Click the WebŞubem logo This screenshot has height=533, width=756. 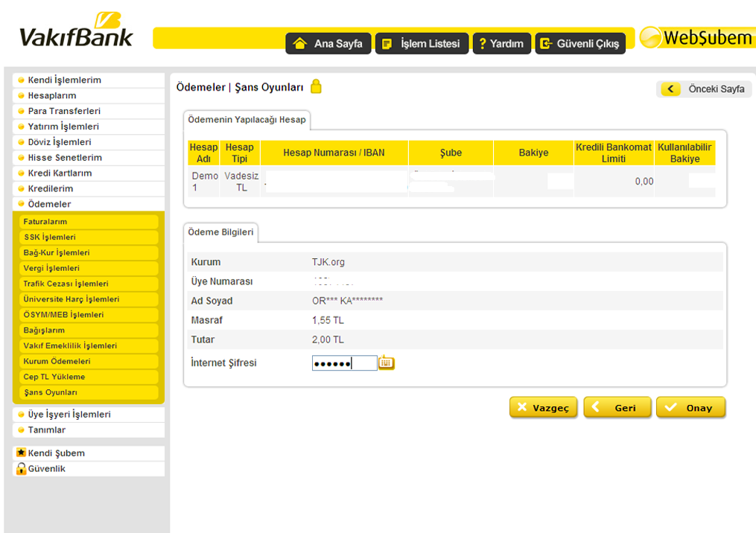(x=696, y=37)
